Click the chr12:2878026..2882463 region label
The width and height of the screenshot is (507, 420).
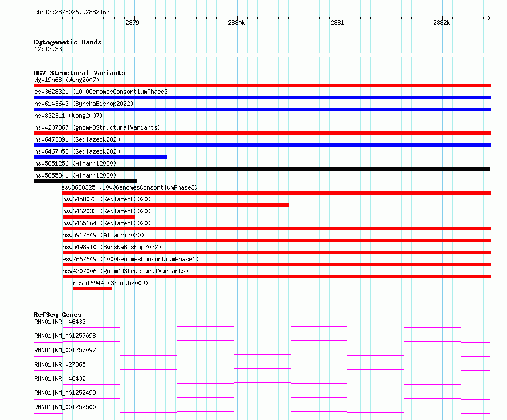(x=72, y=12)
